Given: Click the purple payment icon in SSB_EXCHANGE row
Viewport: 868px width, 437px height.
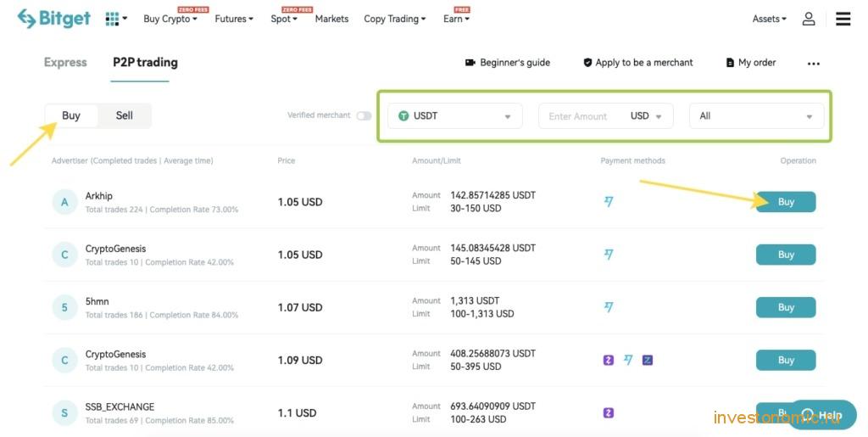Looking at the screenshot, I should (609, 412).
